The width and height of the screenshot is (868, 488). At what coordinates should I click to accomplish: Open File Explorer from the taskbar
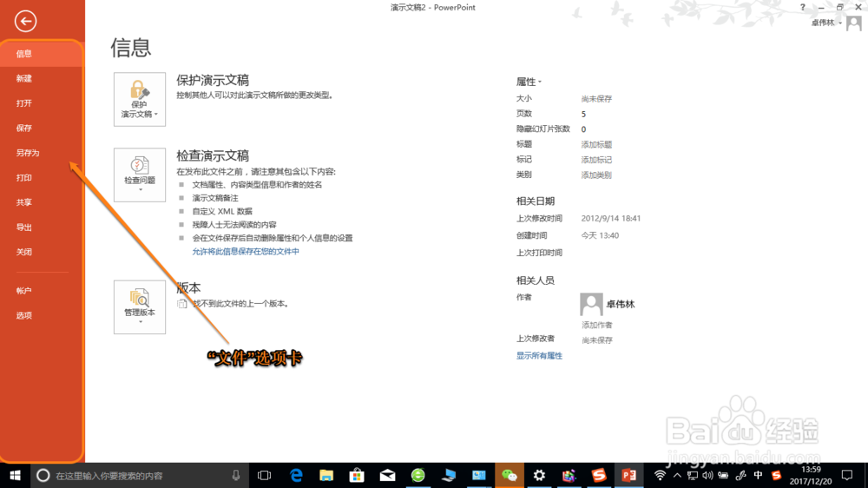point(326,475)
